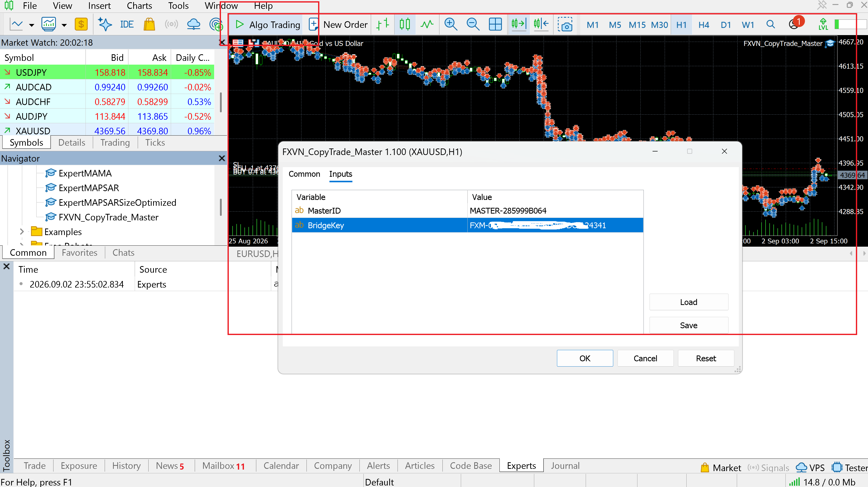Save the input settings

688,325
